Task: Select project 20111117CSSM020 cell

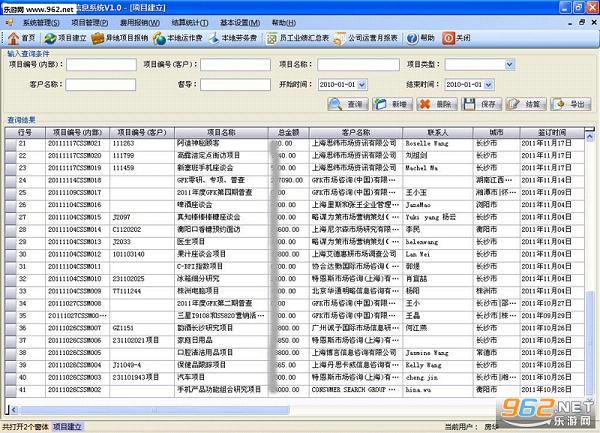Action: click(x=78, y=156)
